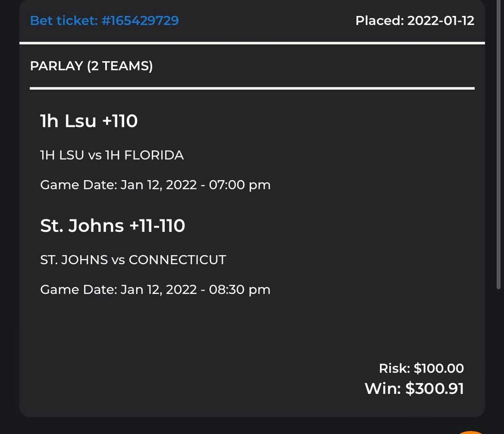Click the 08:30 pm game date line

point(155,290)
